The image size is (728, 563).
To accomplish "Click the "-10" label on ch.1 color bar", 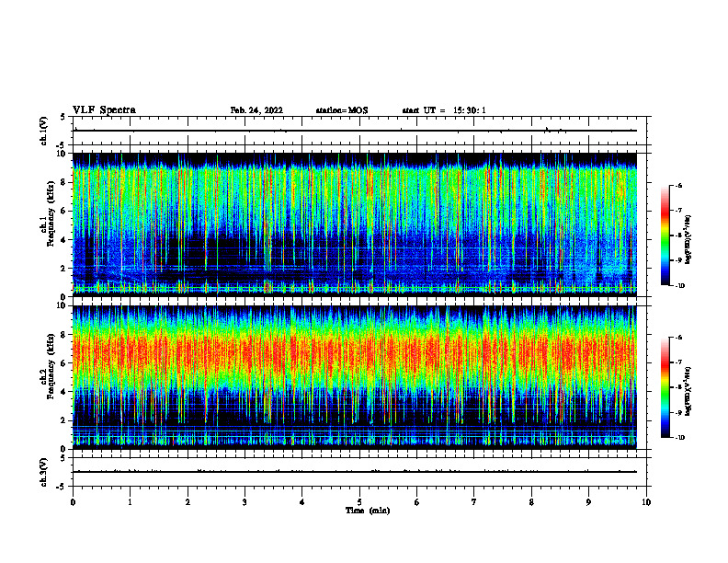I will (679, 286).
